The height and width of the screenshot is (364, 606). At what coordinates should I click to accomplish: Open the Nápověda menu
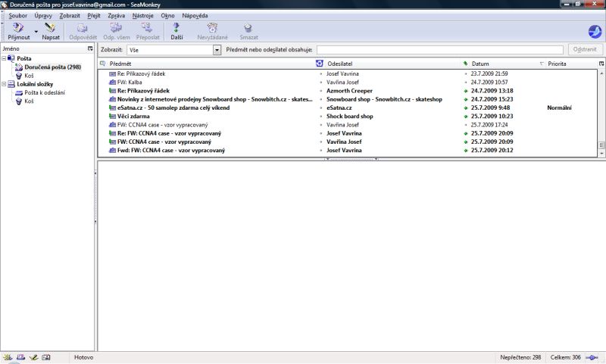point(195,16)
